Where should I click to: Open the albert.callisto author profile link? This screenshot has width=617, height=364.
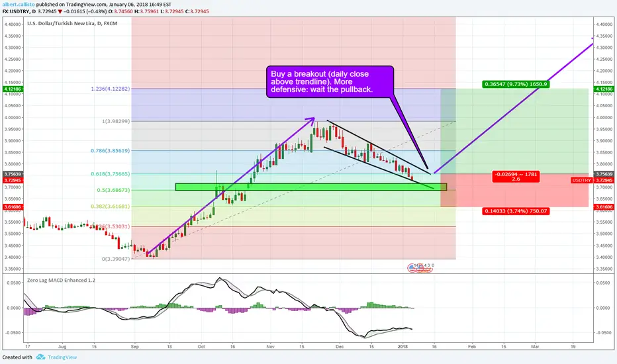(19, 5)
